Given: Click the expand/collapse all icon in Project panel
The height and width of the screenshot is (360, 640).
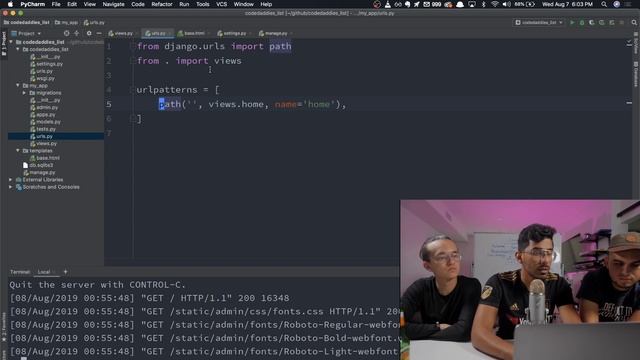Looking at the screenshot, I should coord(77,33).
